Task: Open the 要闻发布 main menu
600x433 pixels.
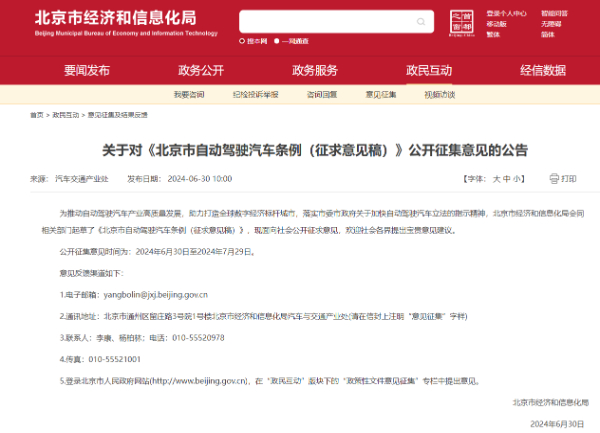Action: coord(87,70)
